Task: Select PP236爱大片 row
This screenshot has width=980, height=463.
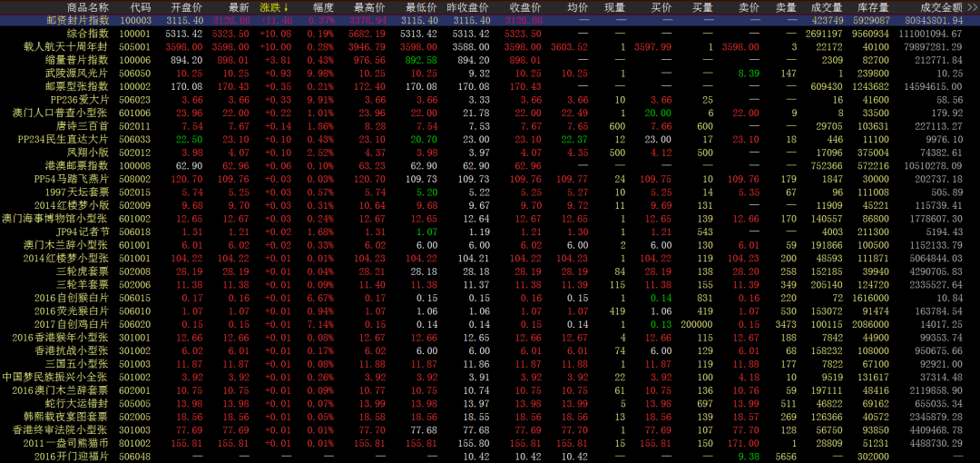Action: [x=490, y=100]
